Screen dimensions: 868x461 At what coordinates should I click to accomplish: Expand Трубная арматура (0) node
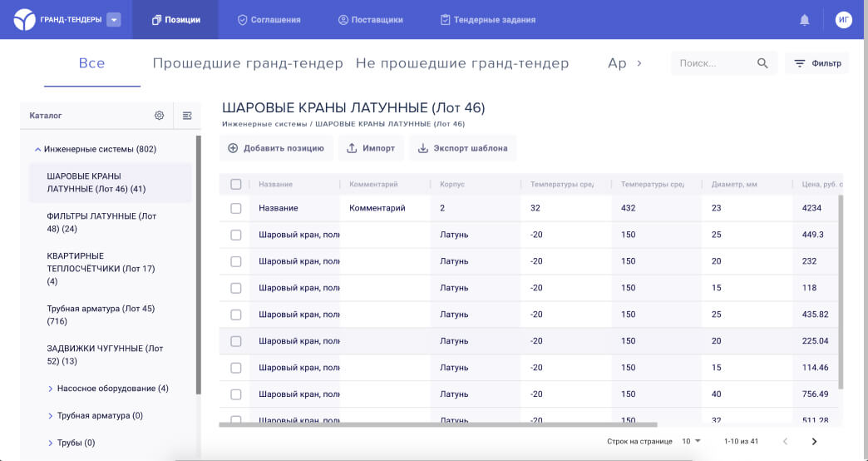tap(51, 416)
